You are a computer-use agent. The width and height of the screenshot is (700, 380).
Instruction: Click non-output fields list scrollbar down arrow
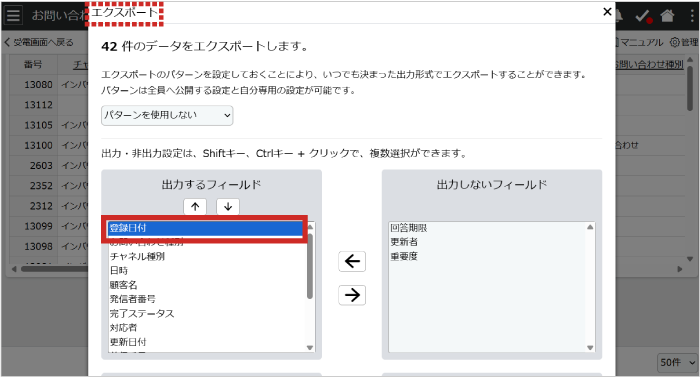click(x=590, y=348)
